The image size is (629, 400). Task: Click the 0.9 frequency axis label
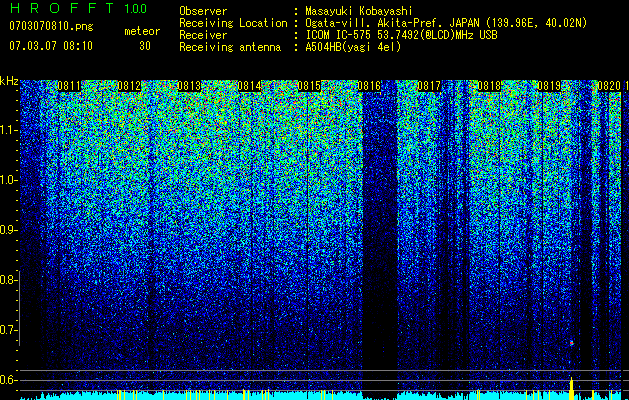pyautogui.click(x=8, y=230)
